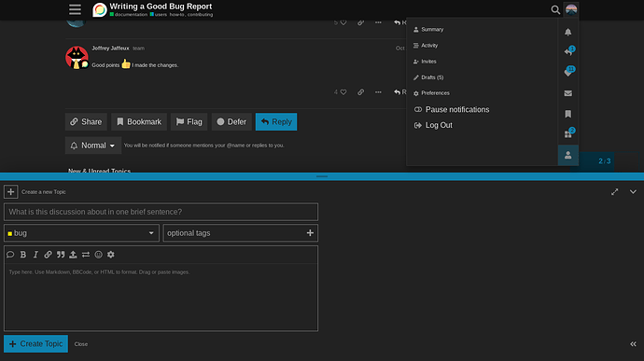Viewport: 644px width, 361px height.
Task: Click the plus icon in tags field
Action: point(310,233)
